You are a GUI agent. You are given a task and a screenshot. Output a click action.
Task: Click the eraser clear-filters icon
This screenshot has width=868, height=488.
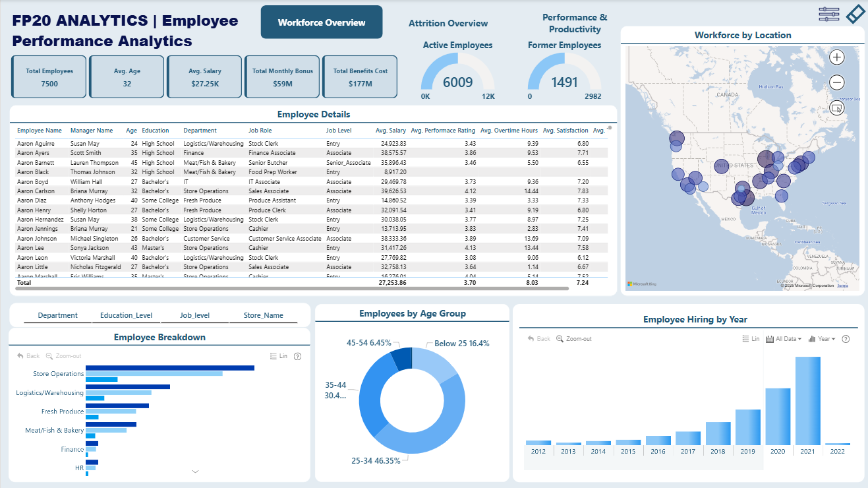tap(854, 14)
